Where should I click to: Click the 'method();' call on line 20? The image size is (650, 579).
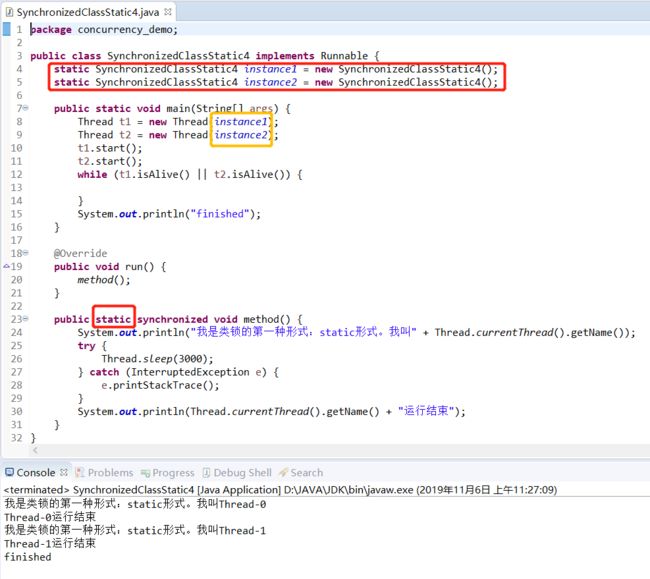104,280
